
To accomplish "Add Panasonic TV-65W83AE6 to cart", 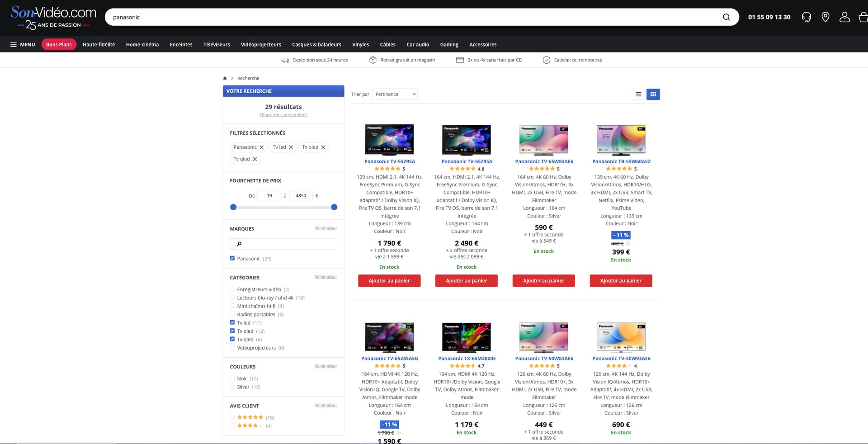I will click(x=544, y=281).
